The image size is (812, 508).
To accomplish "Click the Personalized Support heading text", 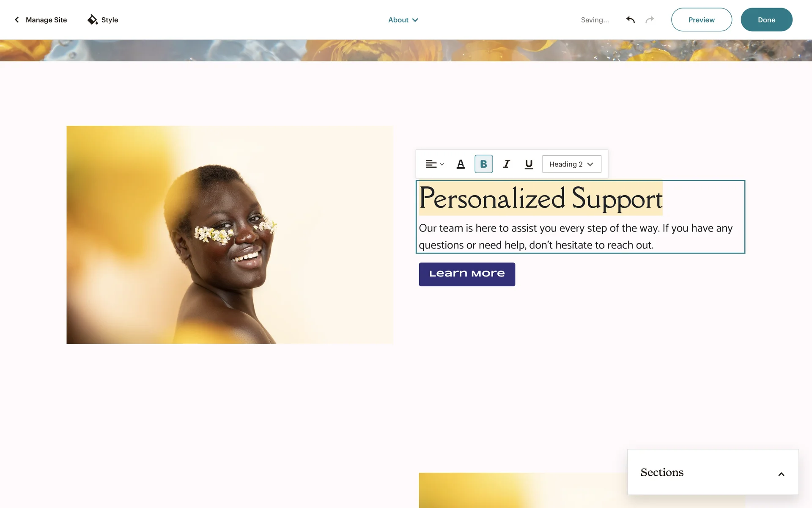I will click(540, 198).
